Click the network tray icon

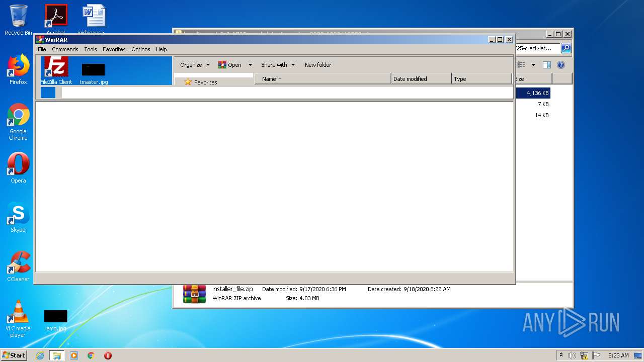(584, 355)
